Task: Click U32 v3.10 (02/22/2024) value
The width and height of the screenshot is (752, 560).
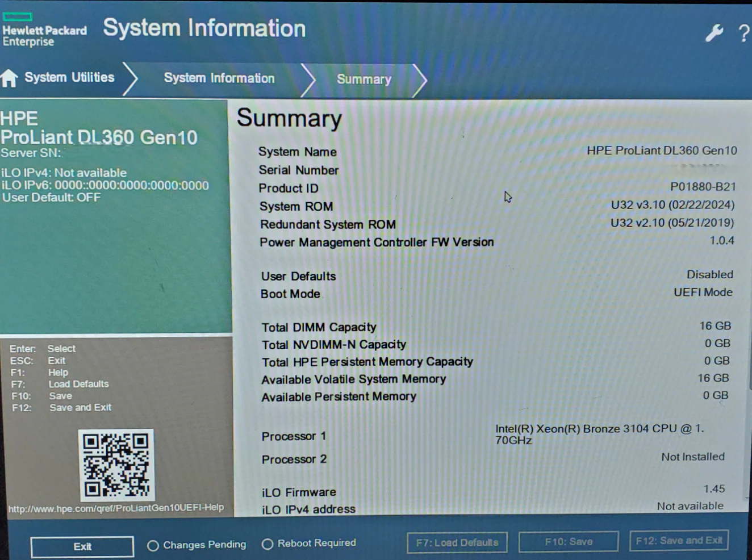Action: (x=673, y=204)
